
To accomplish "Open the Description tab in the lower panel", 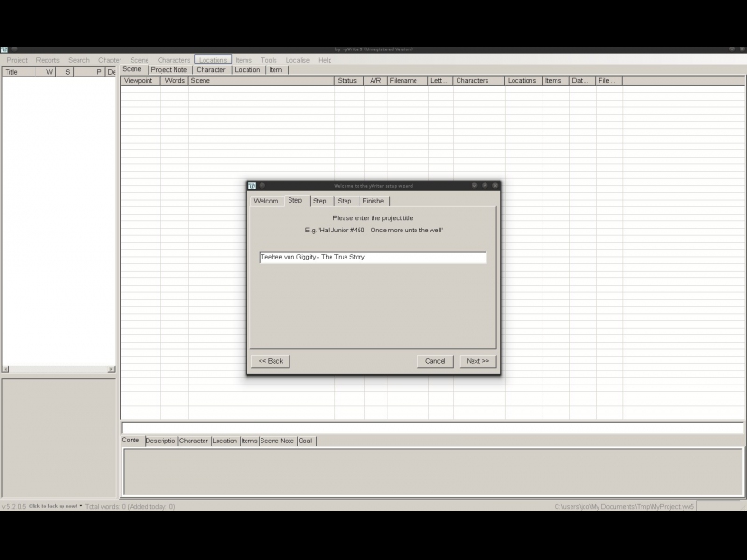I will click(160, 441).
